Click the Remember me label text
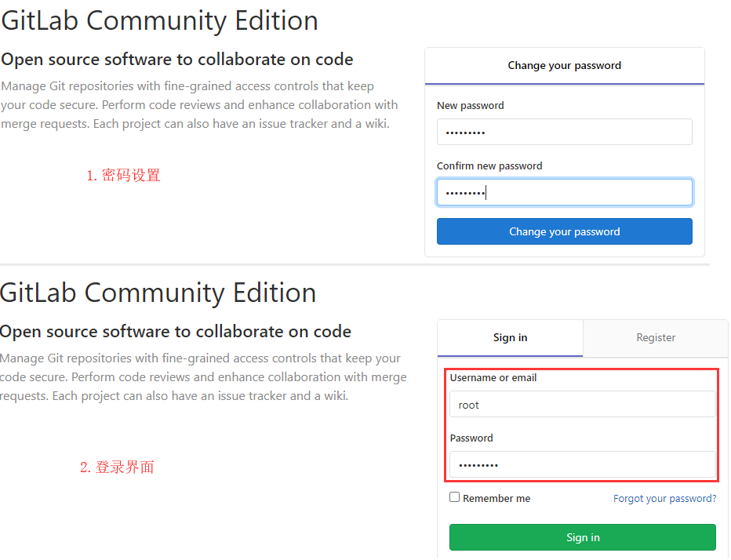Screen dimensions: 731x560 (496, 499)
